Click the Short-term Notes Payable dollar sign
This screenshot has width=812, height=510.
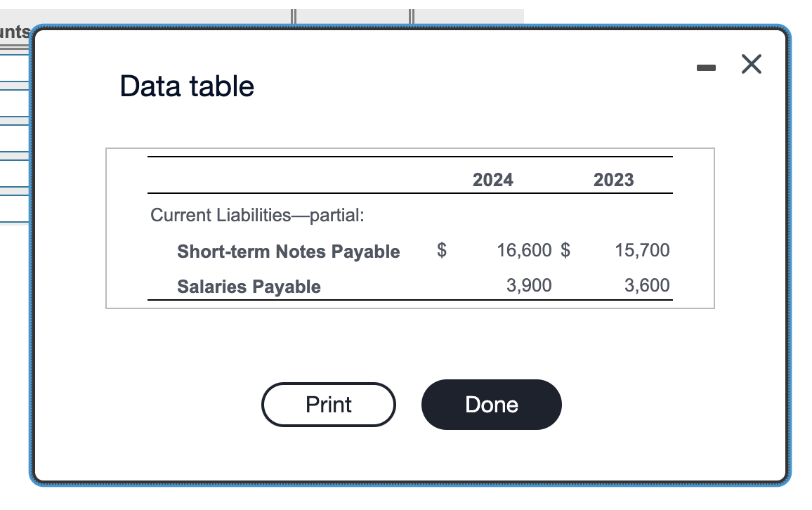(441, 251)
